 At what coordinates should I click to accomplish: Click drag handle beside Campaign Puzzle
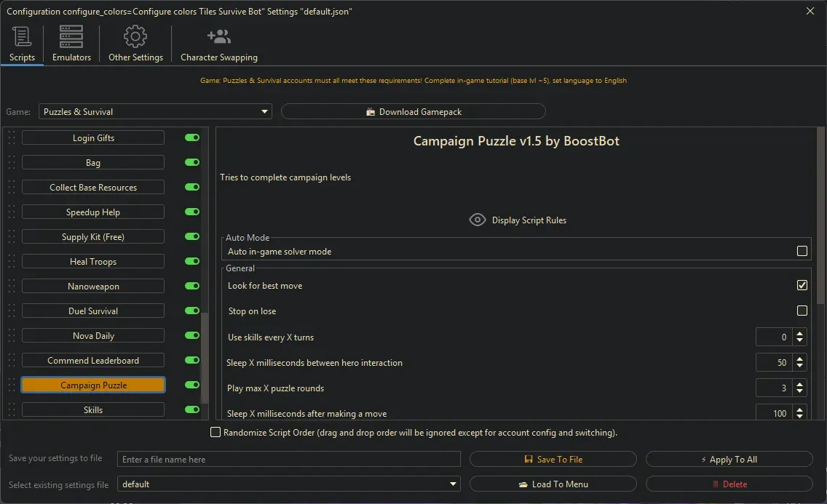[x=11, y=385]
